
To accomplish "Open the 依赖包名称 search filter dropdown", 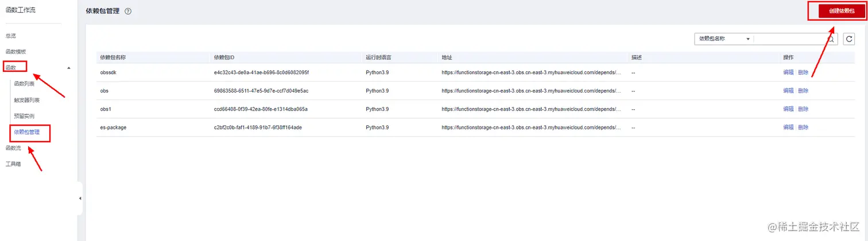I will coord(724,39).
